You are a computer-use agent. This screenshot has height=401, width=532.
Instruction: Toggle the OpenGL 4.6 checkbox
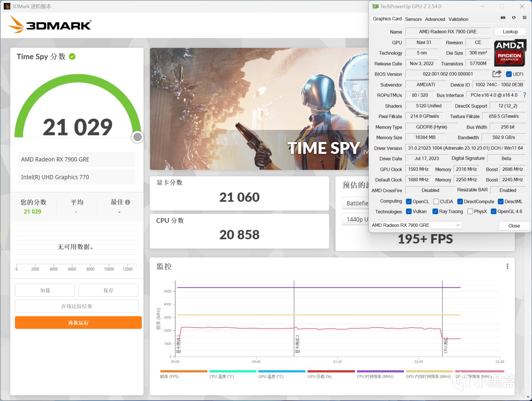(x=494, y=212)
